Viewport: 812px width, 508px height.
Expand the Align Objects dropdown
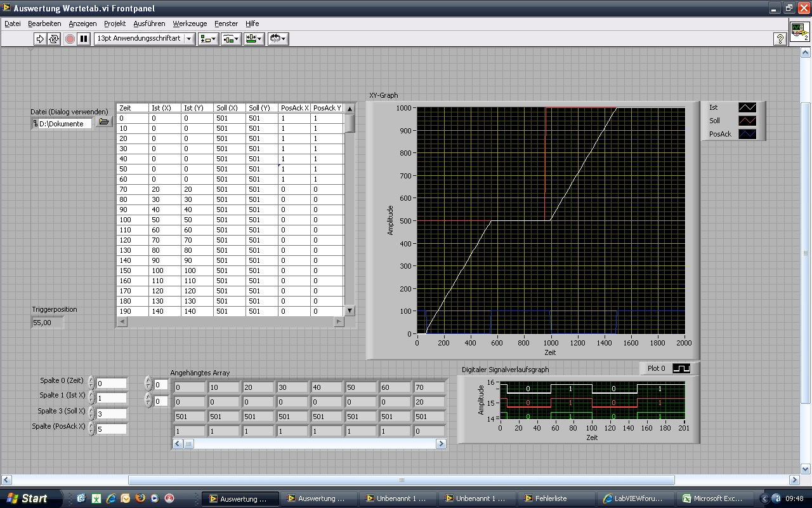(x=208, y=39)
